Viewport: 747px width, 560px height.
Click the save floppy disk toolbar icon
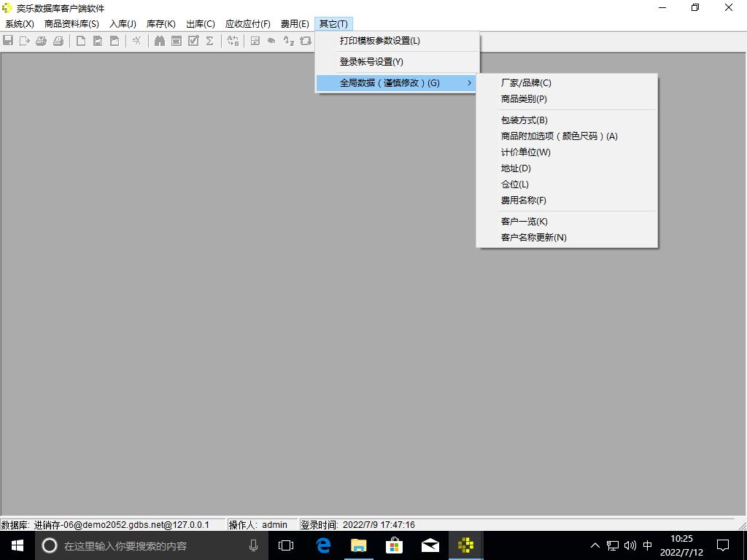8,41
